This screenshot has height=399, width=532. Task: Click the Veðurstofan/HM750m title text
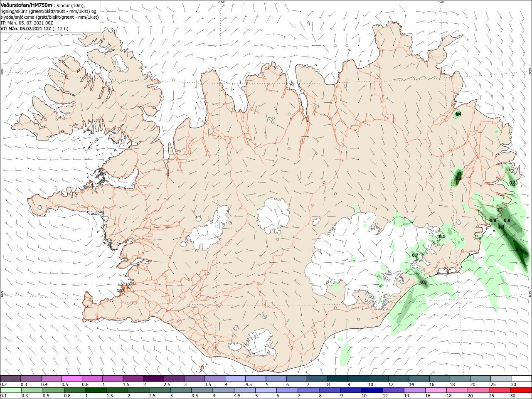click(26, 5)
